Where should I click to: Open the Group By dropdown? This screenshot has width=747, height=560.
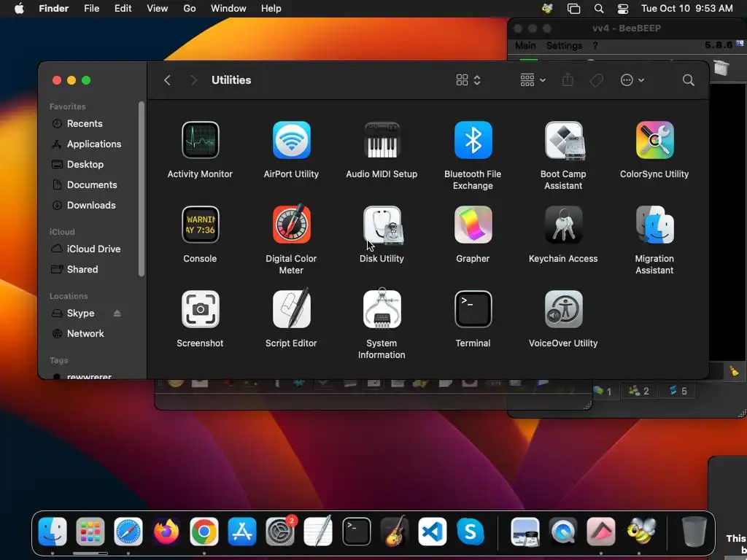click(533, 80)
